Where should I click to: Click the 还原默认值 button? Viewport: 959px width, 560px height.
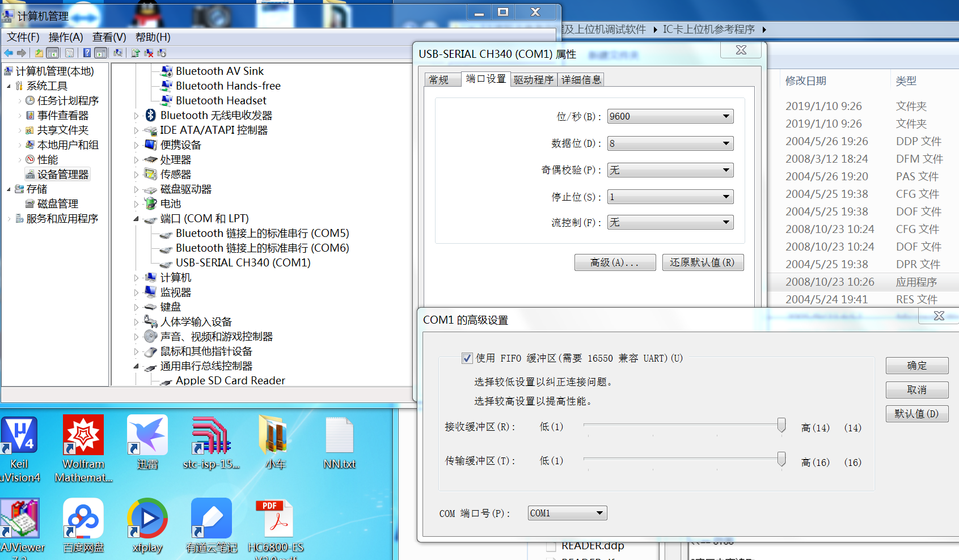[703, 262]
